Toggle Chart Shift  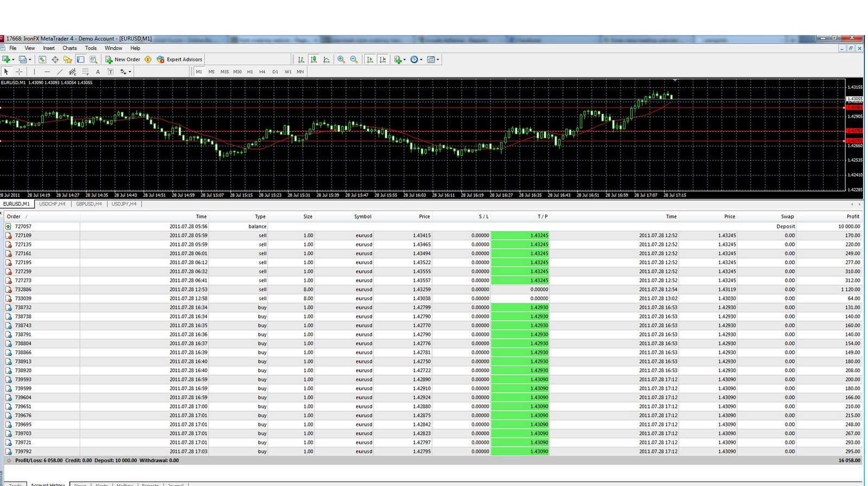tap(383, 60)
